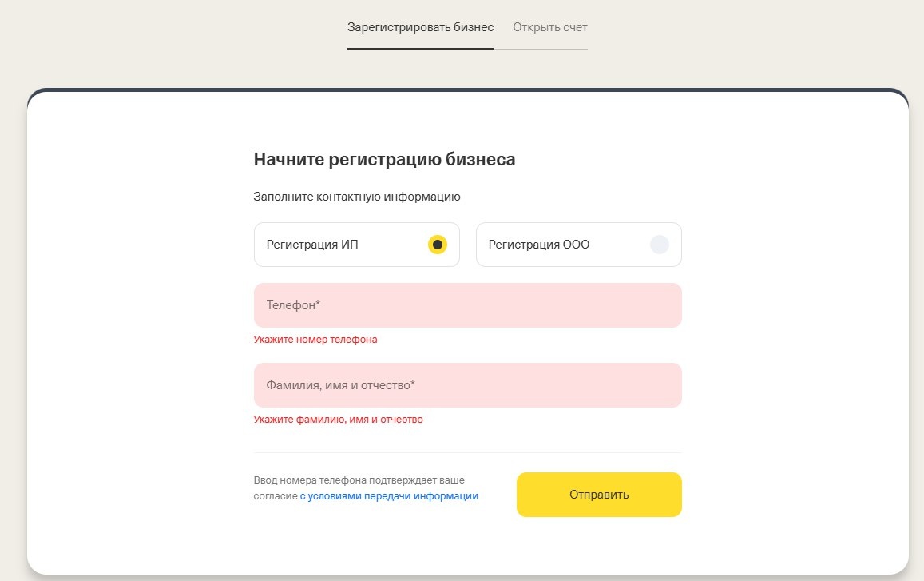Click the error message "Укажите номер телефона"
924x581 pixels.
315,340
